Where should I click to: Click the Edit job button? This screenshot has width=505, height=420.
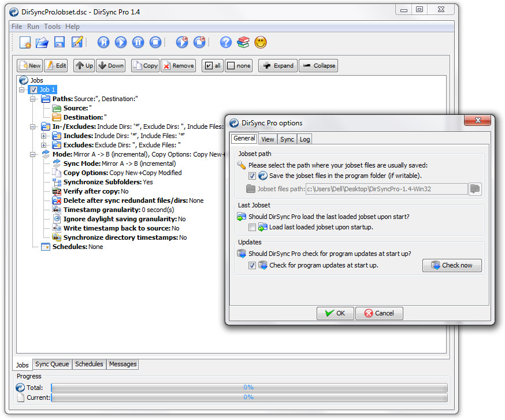coord(56,66)
